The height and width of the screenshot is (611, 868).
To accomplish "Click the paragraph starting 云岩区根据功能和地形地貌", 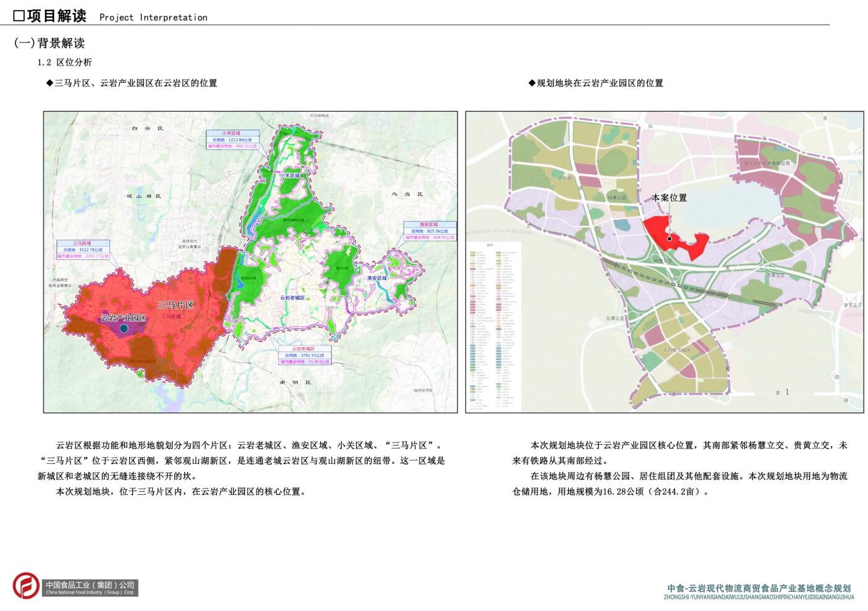I will pos(241,461).
